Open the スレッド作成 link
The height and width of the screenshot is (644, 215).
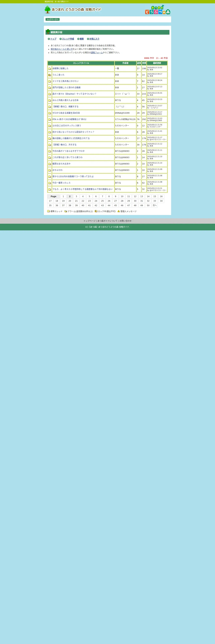pos(68,39)
